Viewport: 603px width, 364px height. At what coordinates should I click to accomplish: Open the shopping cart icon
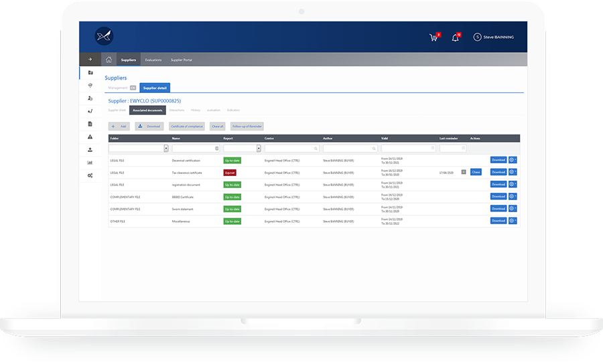tap(433, 37)
